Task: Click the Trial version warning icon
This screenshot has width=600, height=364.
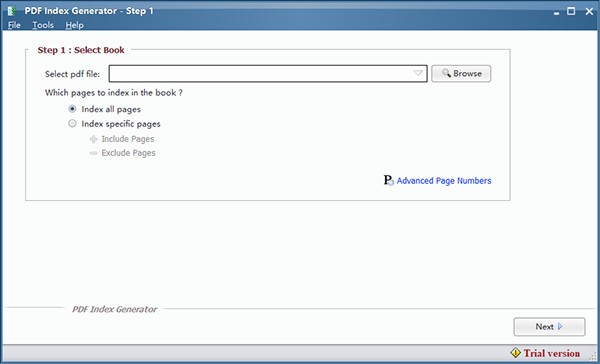Action: 515,353
